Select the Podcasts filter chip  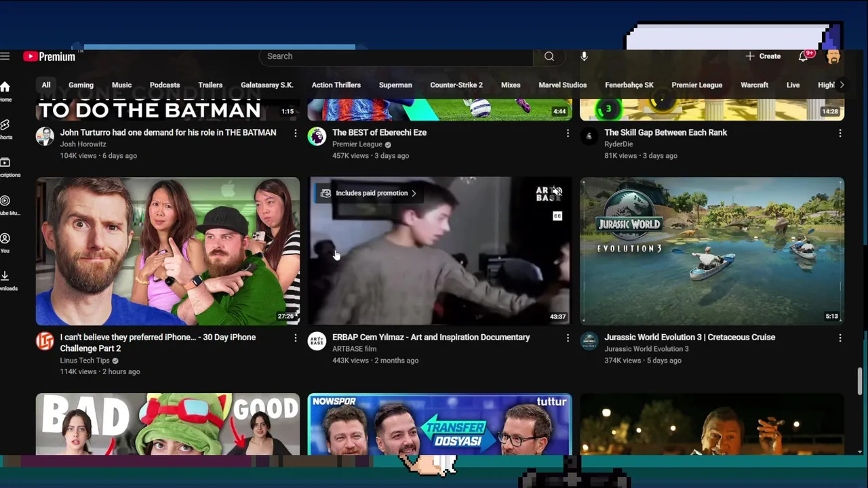(165, 85)
